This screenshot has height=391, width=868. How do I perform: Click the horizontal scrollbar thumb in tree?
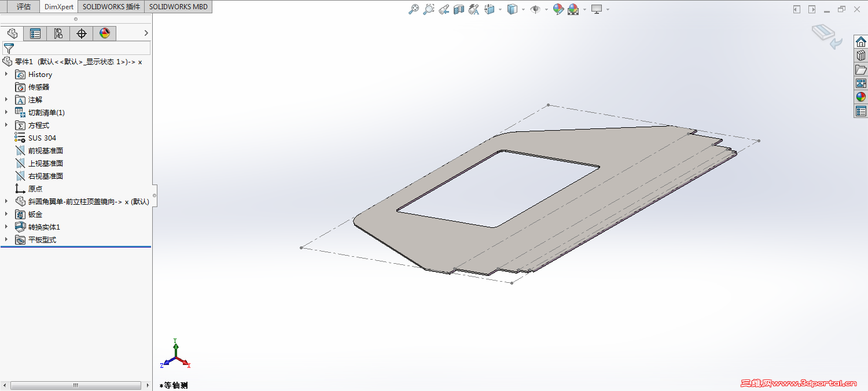coord(75,385)
